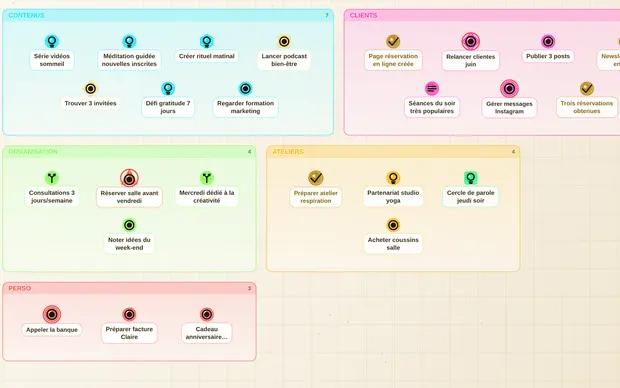Select the Cadeau anniversaire… label
Viewport: 620px width, 388px height.
207,333
